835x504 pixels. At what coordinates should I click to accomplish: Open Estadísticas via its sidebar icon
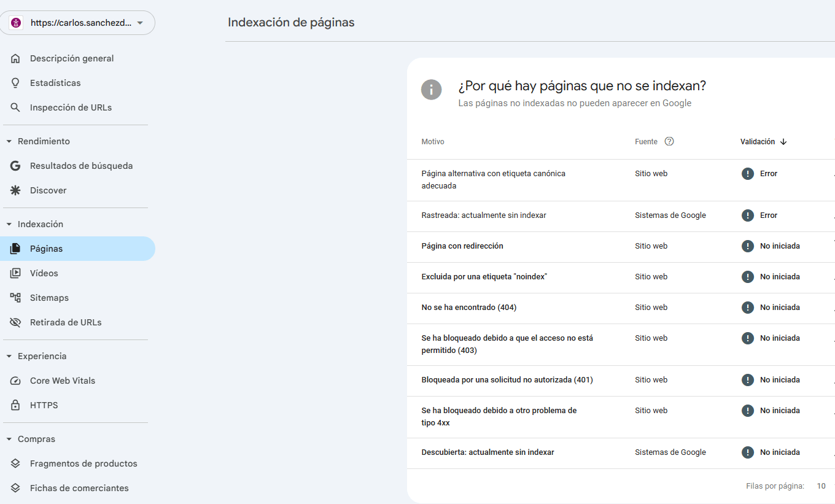(15, 82)
